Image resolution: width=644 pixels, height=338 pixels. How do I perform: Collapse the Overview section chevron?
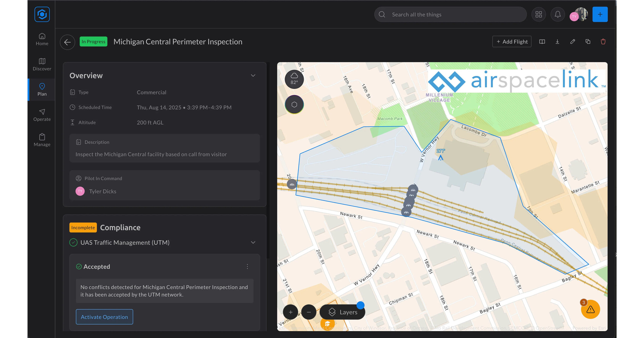coord(253,76)
